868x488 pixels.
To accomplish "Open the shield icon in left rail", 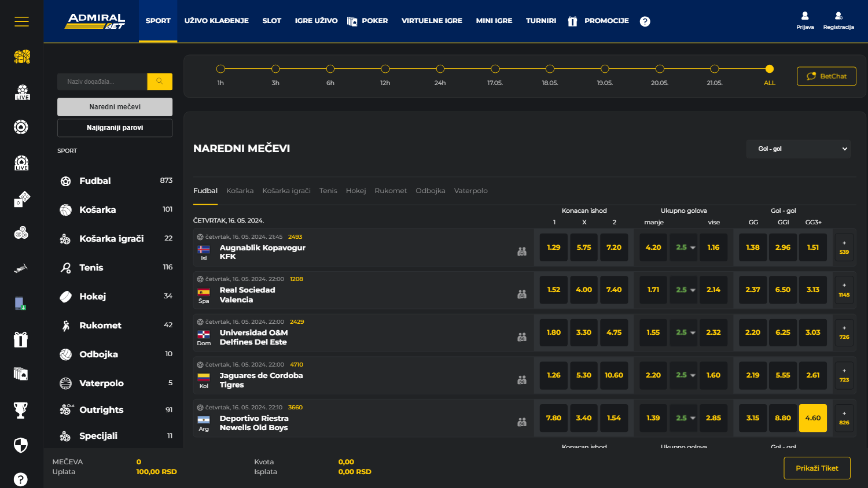I will (21, 445).
